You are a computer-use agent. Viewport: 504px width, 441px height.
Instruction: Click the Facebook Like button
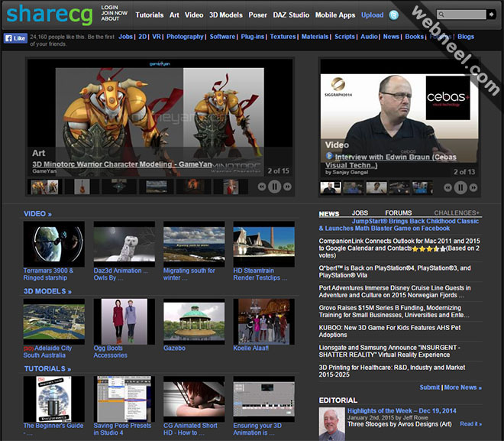pyautogui.click(x=15, y=38)
